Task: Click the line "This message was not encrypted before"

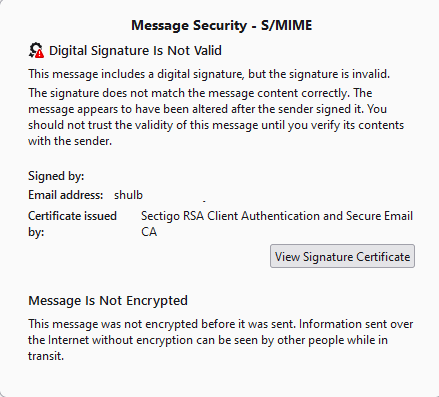Action: [221, 324]
